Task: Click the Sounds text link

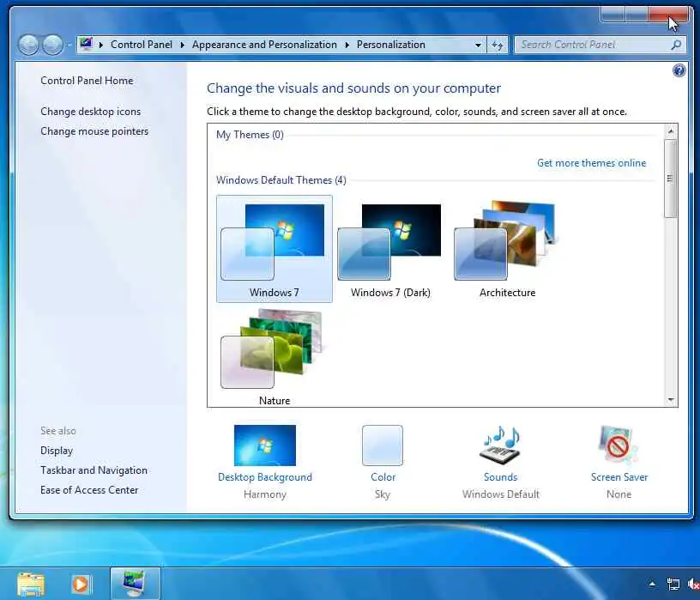Action: pyautogui.click(x=500, y=477)
